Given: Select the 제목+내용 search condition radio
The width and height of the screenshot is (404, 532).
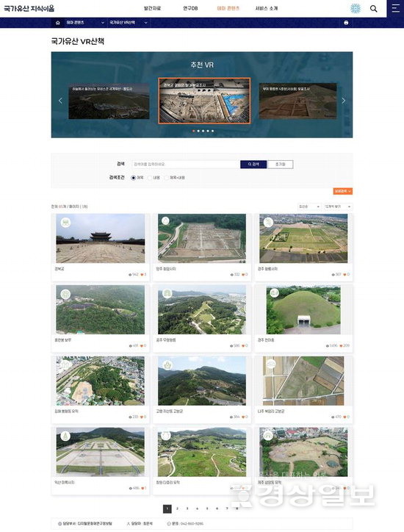Looking at the screenshot, I should [166, 178].
